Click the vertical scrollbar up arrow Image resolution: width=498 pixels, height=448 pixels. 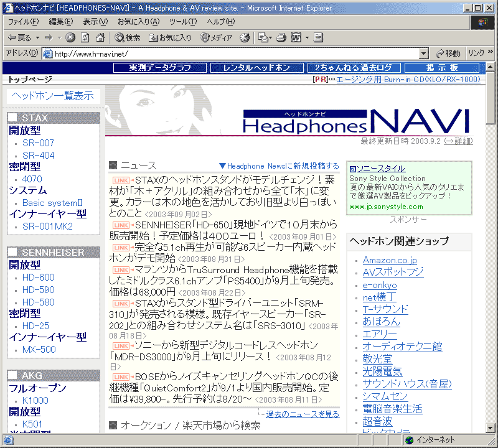tap(490, 67)
